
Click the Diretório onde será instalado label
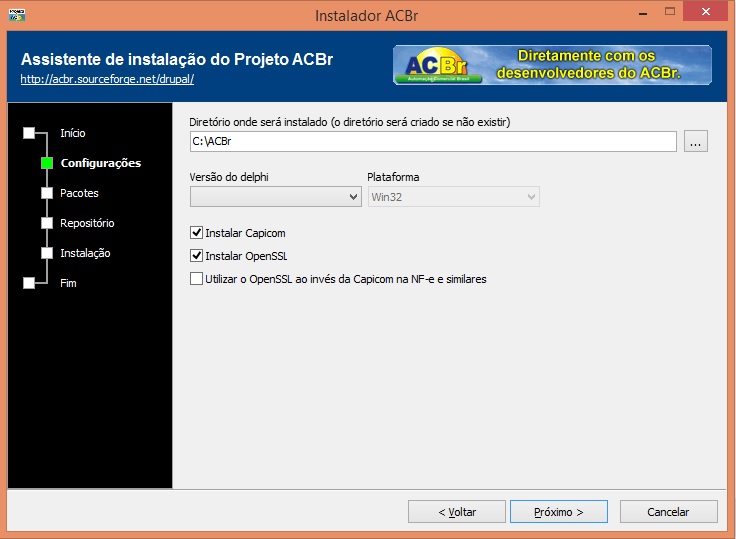(350, 122)
